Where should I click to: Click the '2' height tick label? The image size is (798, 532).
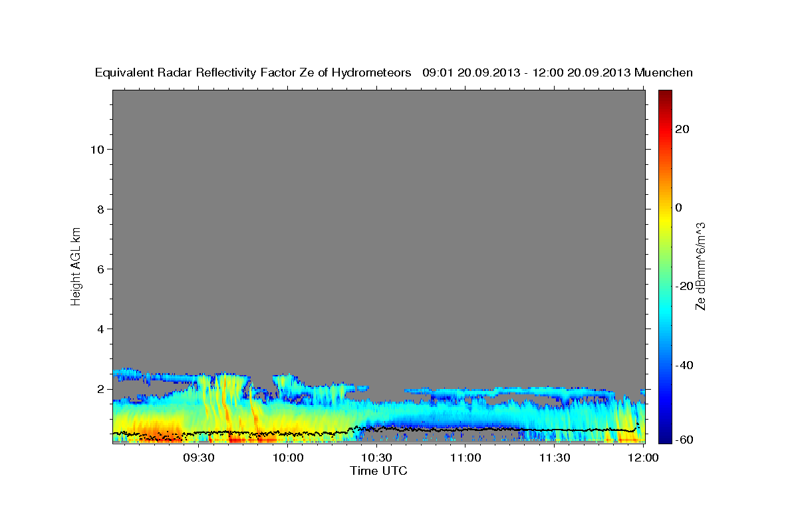pyautogui.click(x=100, y=389)
